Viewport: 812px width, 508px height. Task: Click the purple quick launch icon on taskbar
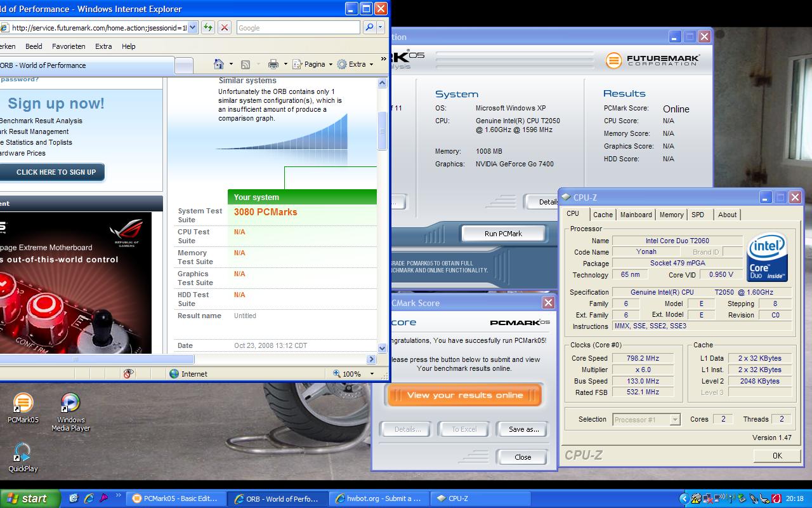pyautogui.click(x=104, y=498)
